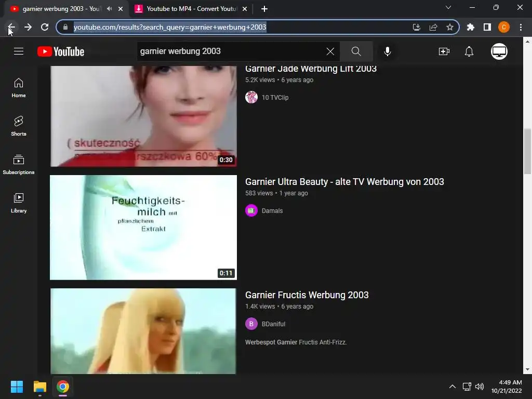Screen dimensions: 532x399
Task: Open the account avatar menu
Action: [x=499, y=51]
